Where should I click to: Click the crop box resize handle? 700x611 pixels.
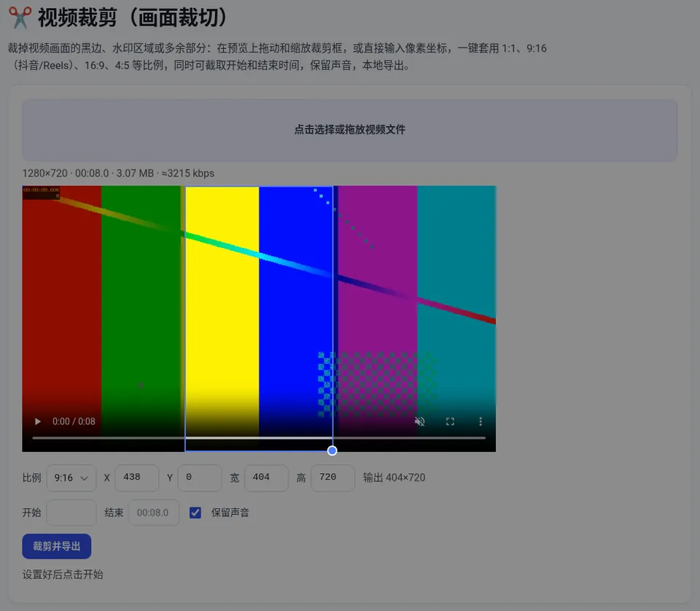pyautogui.click(x=332, y=451)
